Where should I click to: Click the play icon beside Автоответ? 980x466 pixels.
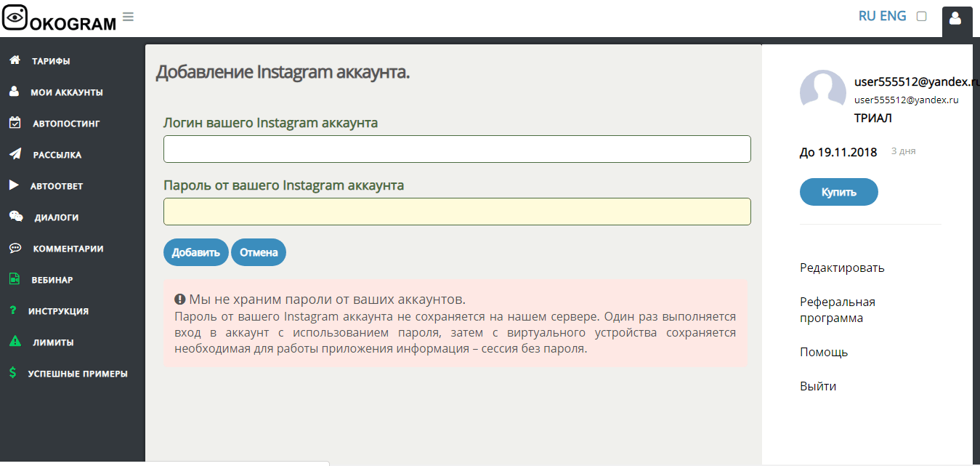[14, 185]
